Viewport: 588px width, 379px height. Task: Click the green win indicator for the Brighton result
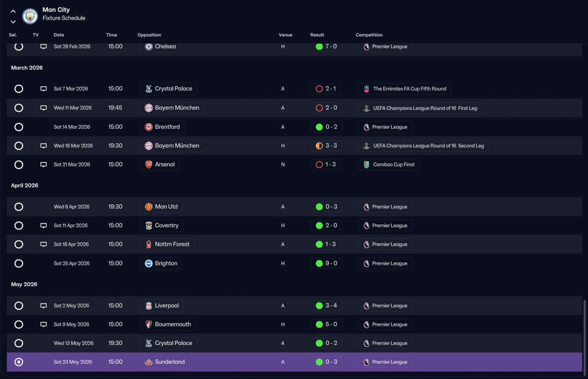[319, 263]
